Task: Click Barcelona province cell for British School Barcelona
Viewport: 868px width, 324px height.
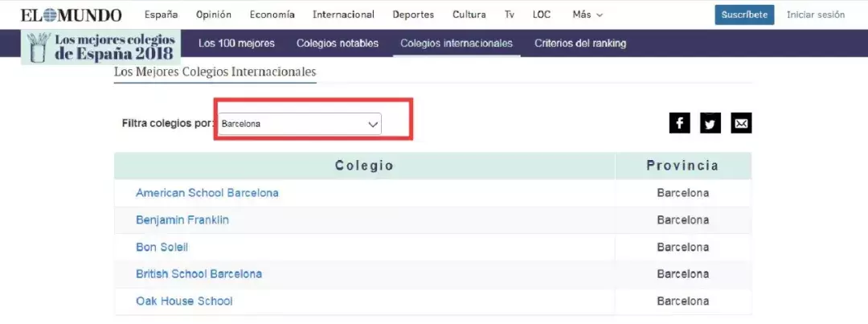Action: pyautogui.click(x=683, y=274)
